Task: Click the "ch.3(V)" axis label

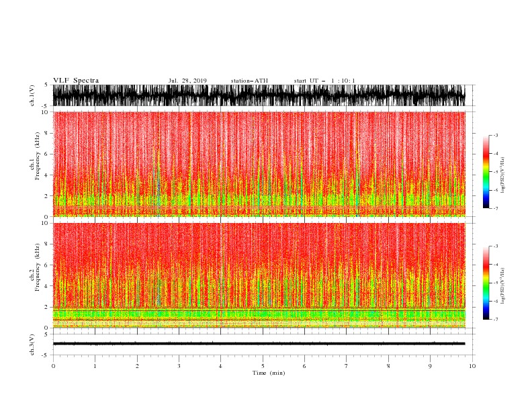Action: tap(32, 345)
